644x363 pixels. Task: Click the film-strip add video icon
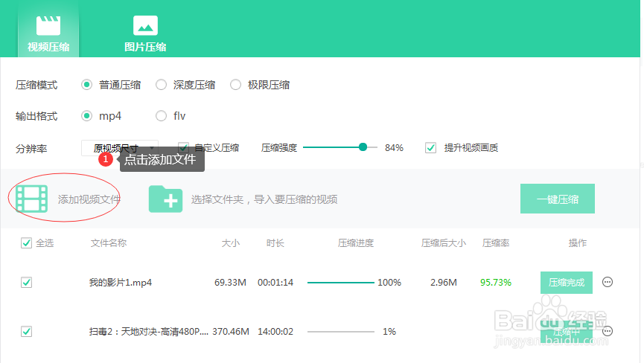click(31, 199)
